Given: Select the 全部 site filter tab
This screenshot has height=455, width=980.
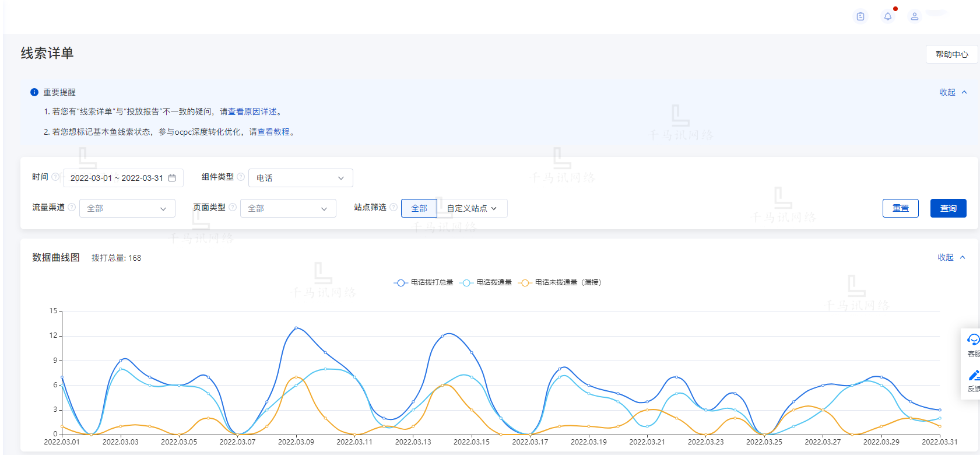Looking at the screenshot, I should pyautogui.click(x=419, y=208).
